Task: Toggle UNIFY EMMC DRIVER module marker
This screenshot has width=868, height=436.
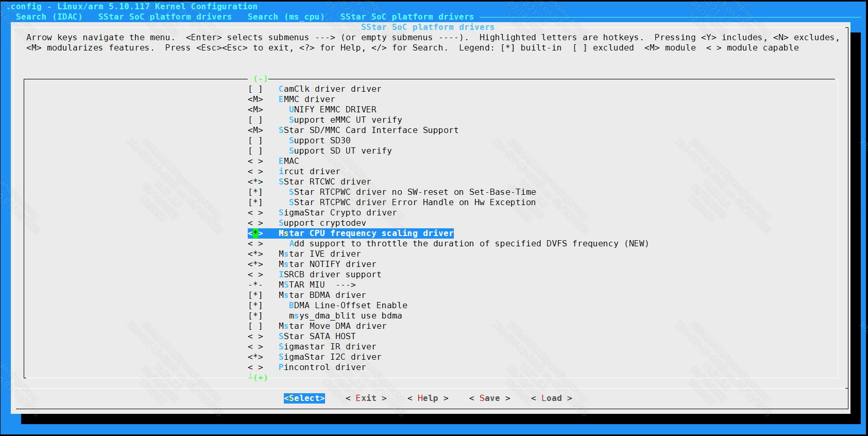Action: click(256, 109)
